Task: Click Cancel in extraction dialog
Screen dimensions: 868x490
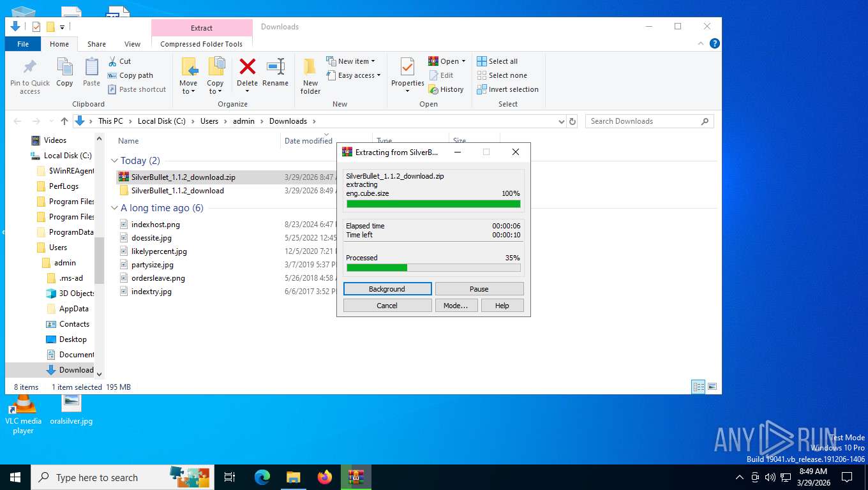Action: (x=387, y=306)
